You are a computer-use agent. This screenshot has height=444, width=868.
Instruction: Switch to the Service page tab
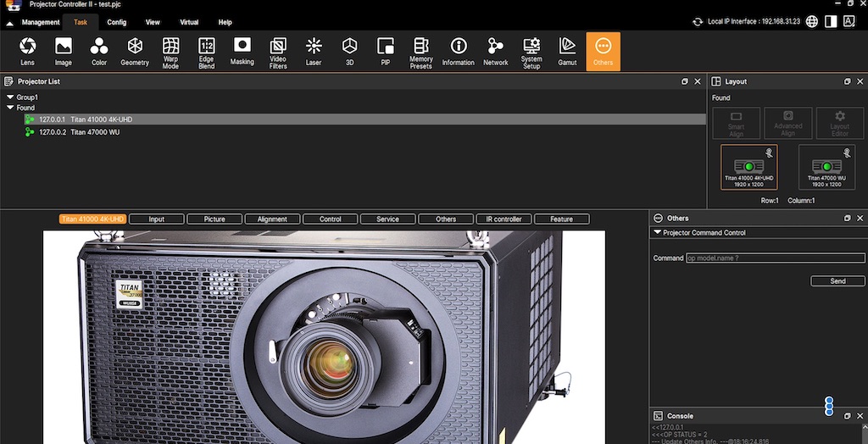tap(388, 219)
